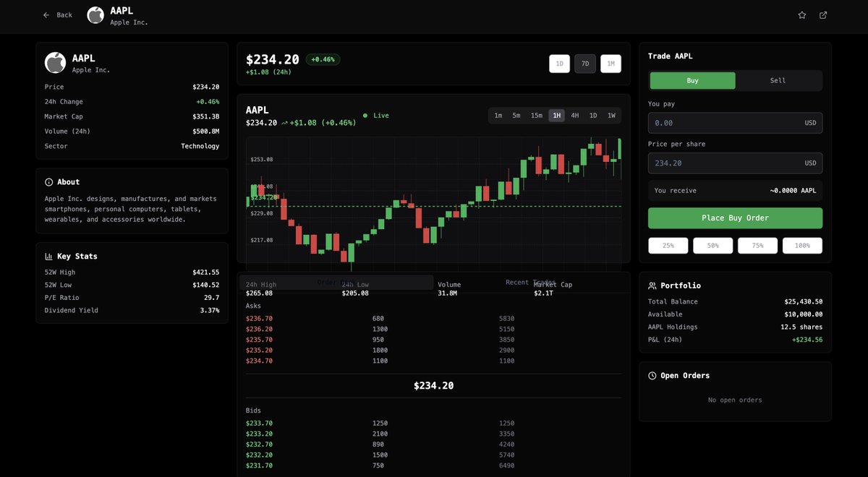Click the You receive ~0.0000 AAPL value

pyautogui.click(x=793, y=191)
